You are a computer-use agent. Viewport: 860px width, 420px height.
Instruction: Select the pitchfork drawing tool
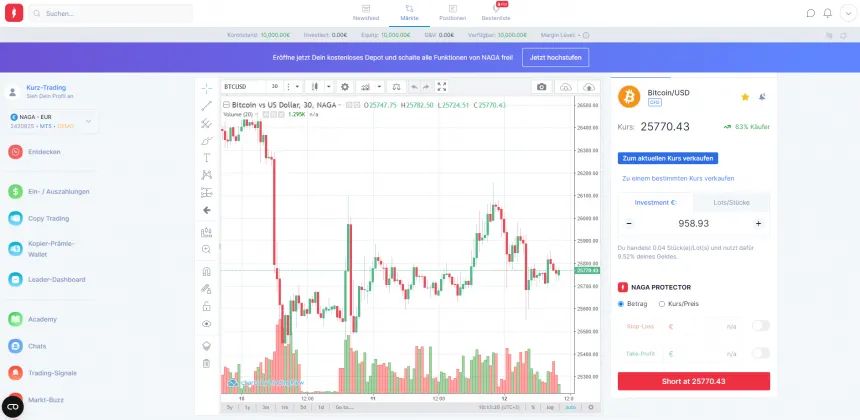click(x=207, y=123)
